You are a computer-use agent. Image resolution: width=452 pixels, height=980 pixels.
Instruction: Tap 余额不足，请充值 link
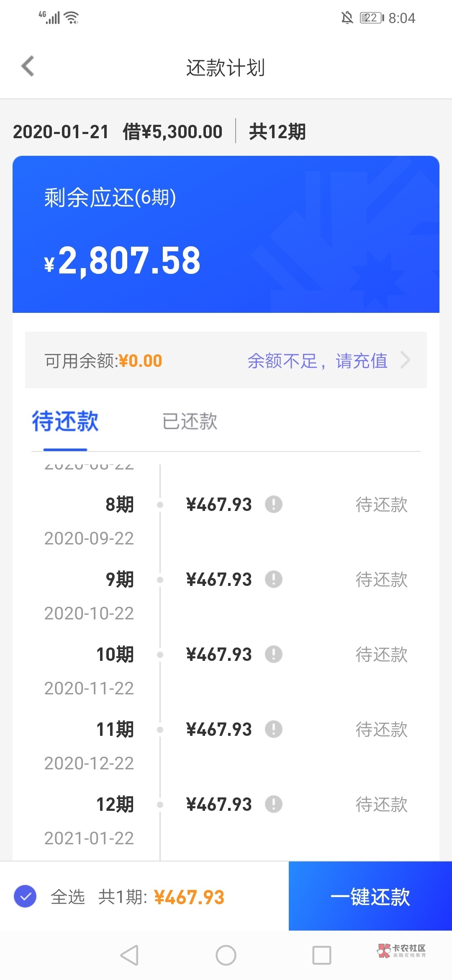pos(317,361)
